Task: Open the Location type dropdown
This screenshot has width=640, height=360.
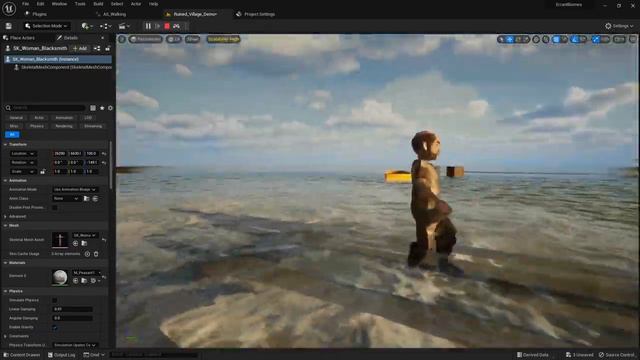Action: [x=23, y=154]
